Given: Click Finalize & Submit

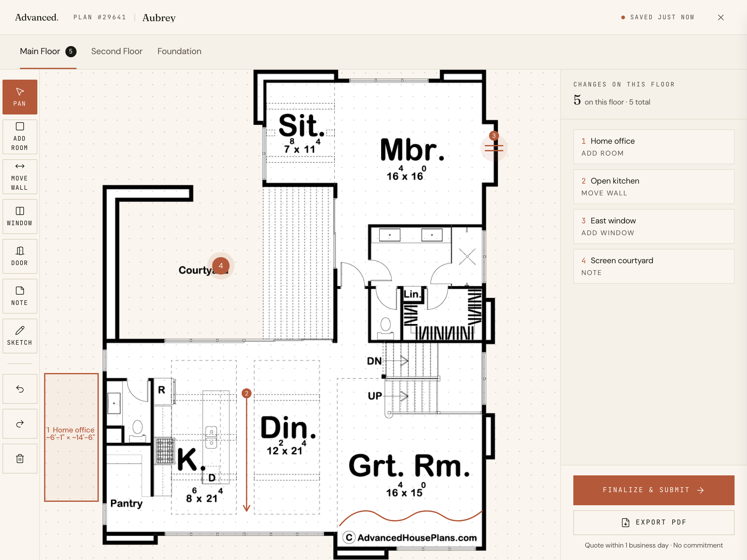Looking at the screenshot, I should pos(654,490).
